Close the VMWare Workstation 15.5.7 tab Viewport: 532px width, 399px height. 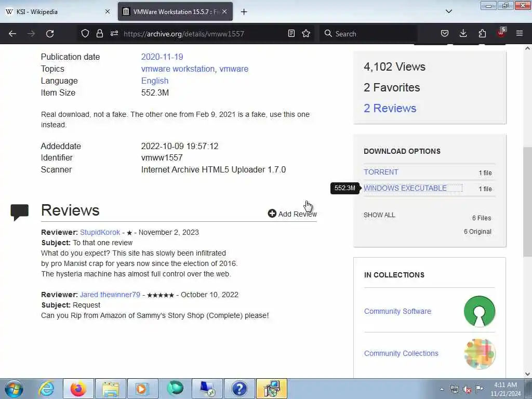coord(224,11)
